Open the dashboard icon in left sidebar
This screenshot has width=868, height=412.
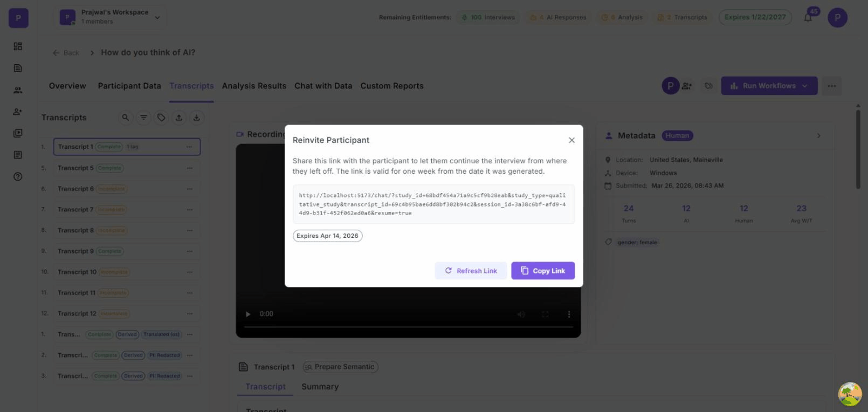18,46
